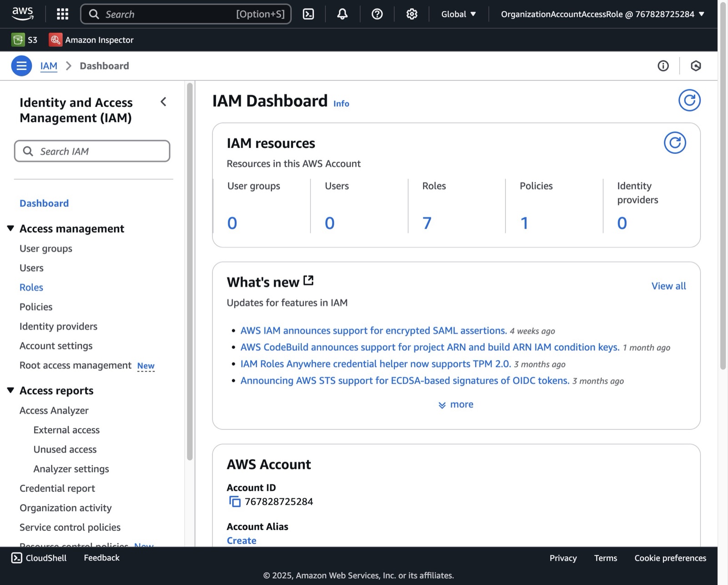Collapse the Access reports section

click(10, 390)
